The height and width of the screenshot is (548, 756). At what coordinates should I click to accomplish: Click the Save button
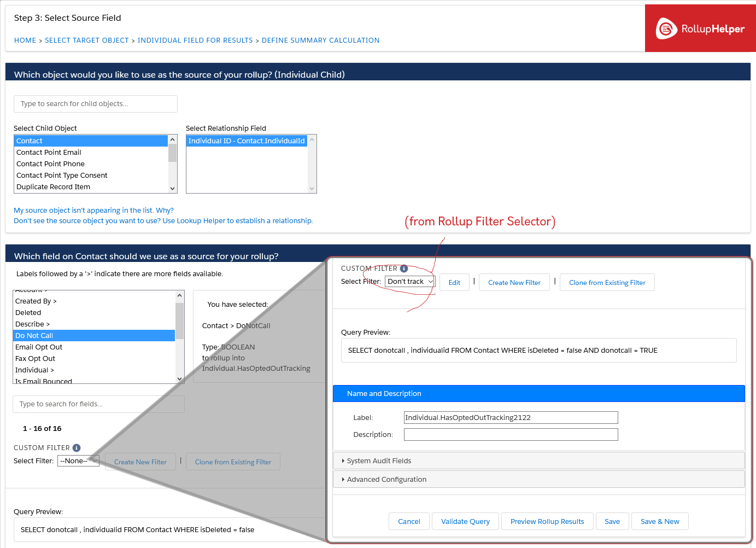[x=612, y=522]
